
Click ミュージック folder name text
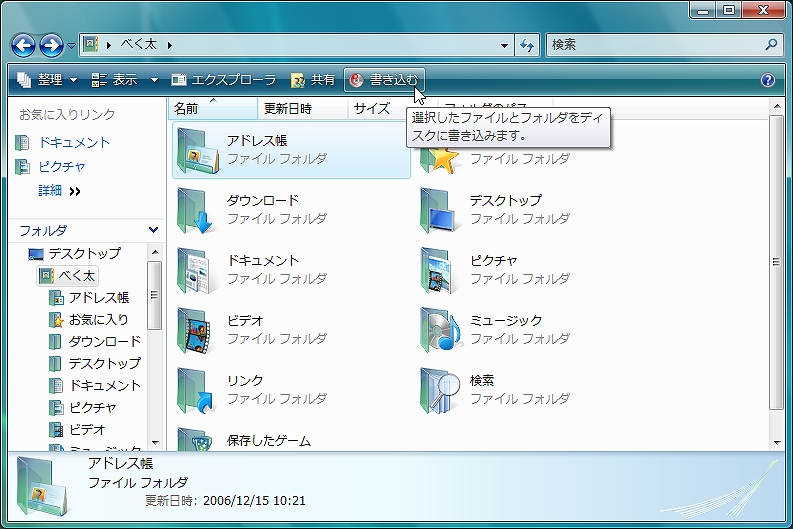coord(506,321)
